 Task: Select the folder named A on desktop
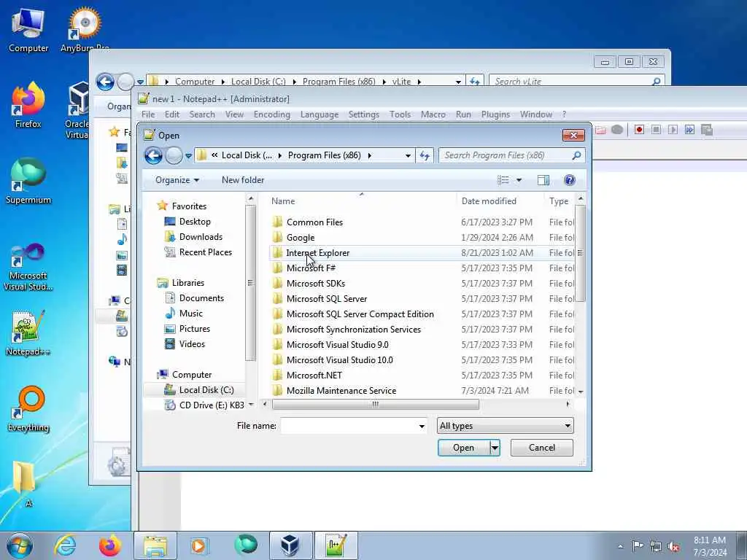coord(25,483)
